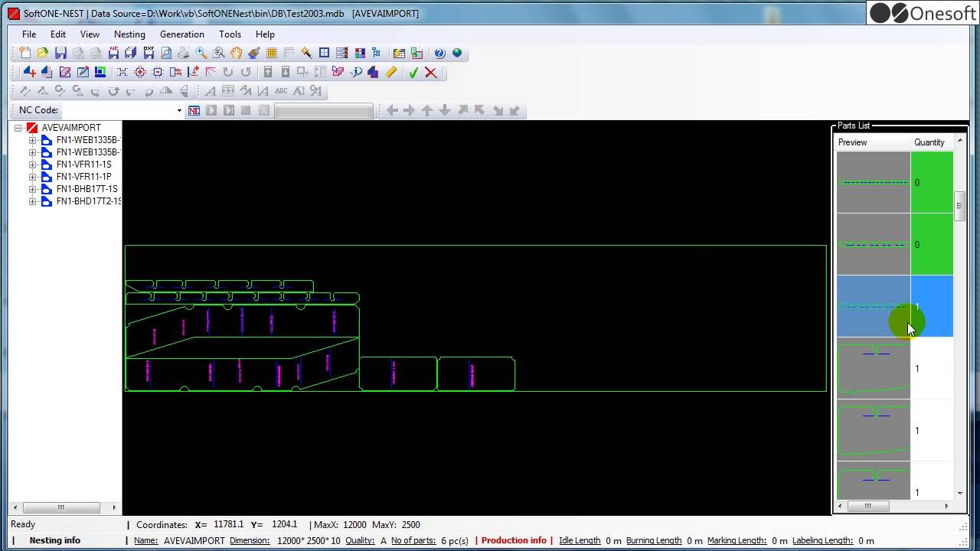Click the yellow measuring ruler icon
Screen dimensions: 980x551
pyautogui.click(x=391, y=72)
